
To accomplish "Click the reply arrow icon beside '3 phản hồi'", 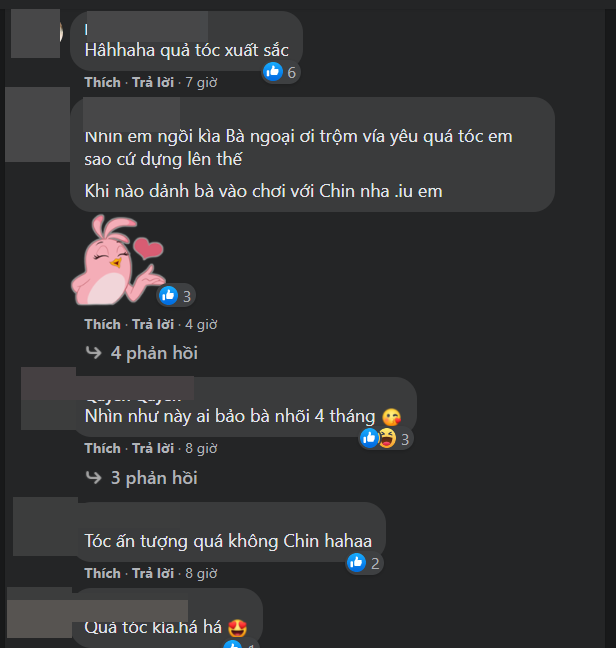I will click(93, 478).
